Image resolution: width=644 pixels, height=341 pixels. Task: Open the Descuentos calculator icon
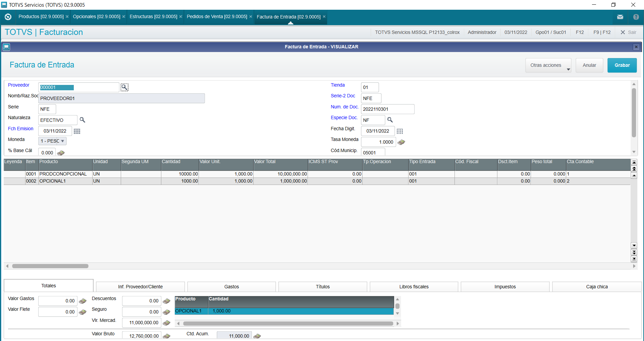click(x=166, y=301)
